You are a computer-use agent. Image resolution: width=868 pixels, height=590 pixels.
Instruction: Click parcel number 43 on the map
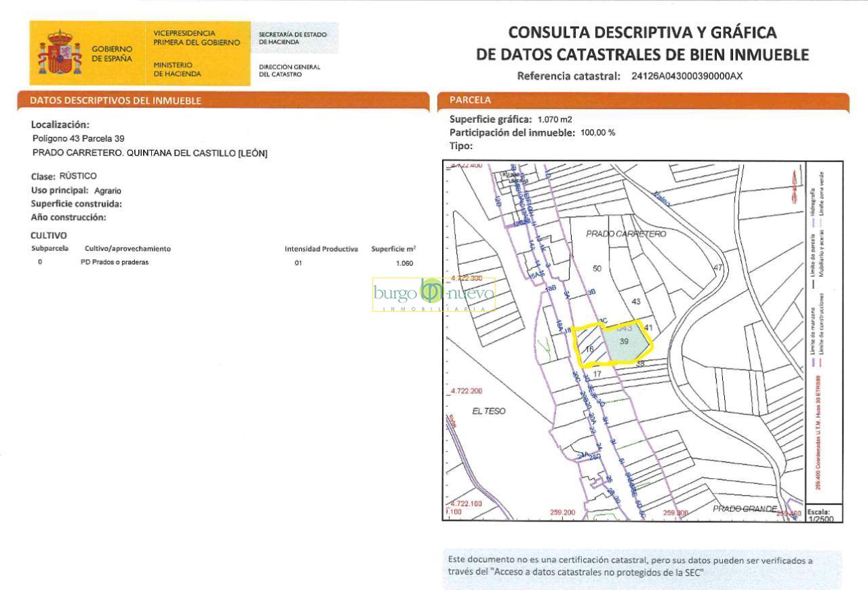click(636, 301)
